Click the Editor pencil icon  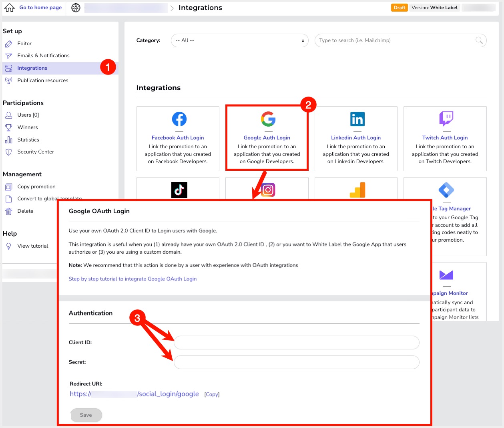pyautogui.click(x=9, y=44)
